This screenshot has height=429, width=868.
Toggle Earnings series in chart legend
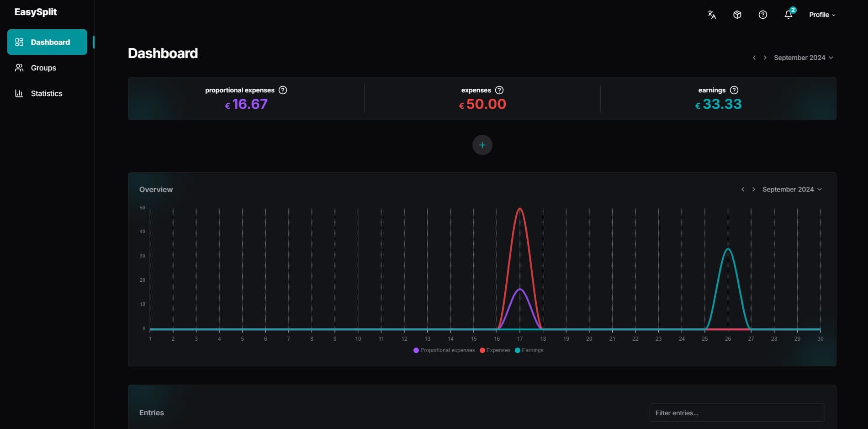[529, 350]
